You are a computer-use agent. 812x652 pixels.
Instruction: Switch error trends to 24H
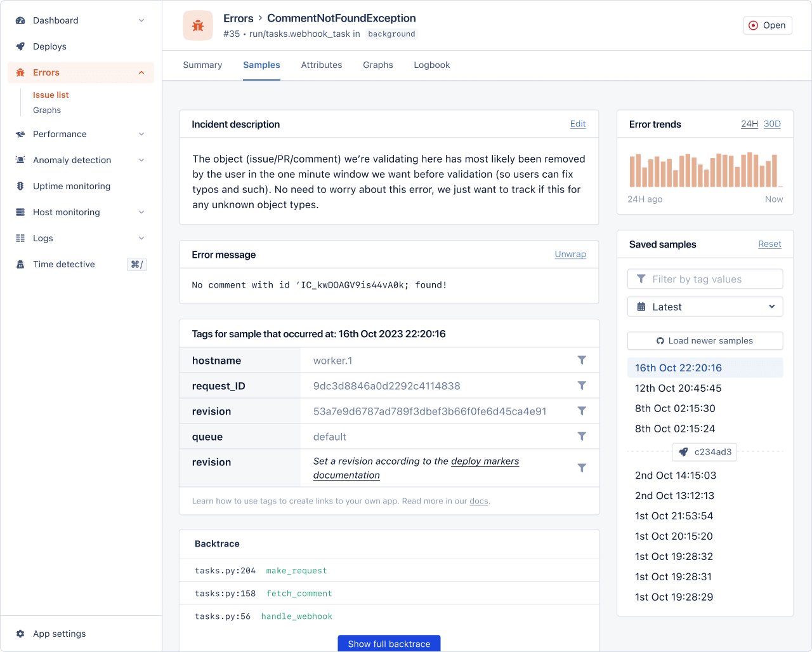[749, 124]
